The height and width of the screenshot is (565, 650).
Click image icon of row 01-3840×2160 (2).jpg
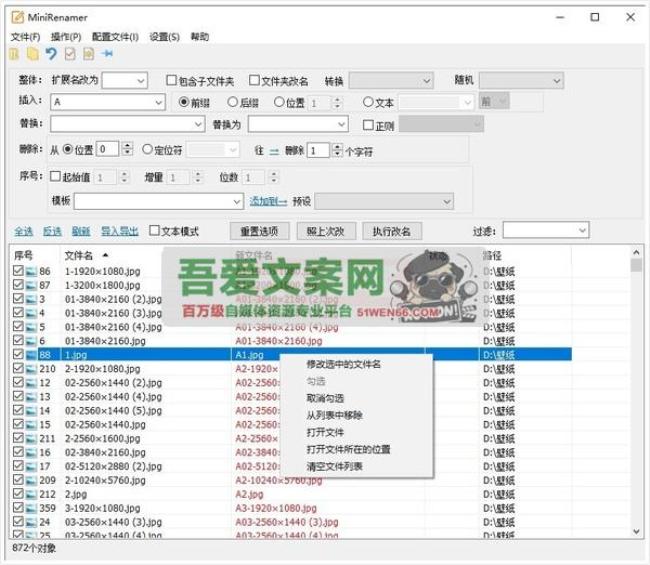click(x=31, y=299)
